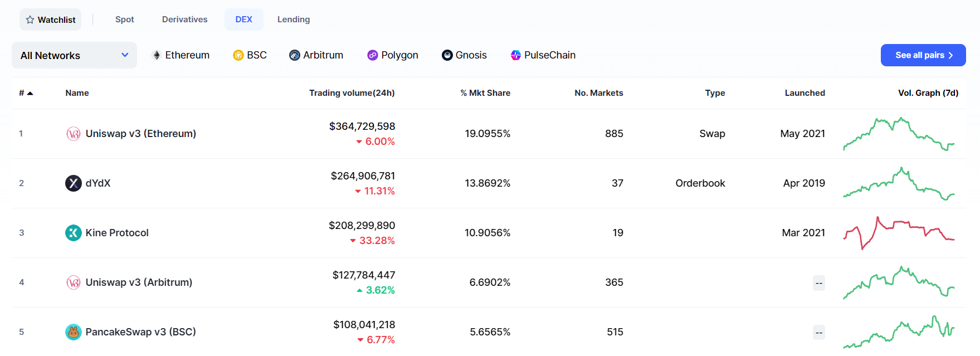The width and height of the screenshot is (980, 356).
Task: View Uniswap v3 (Ethereum) 7d volume graph
Action: [x=899, y=134]
